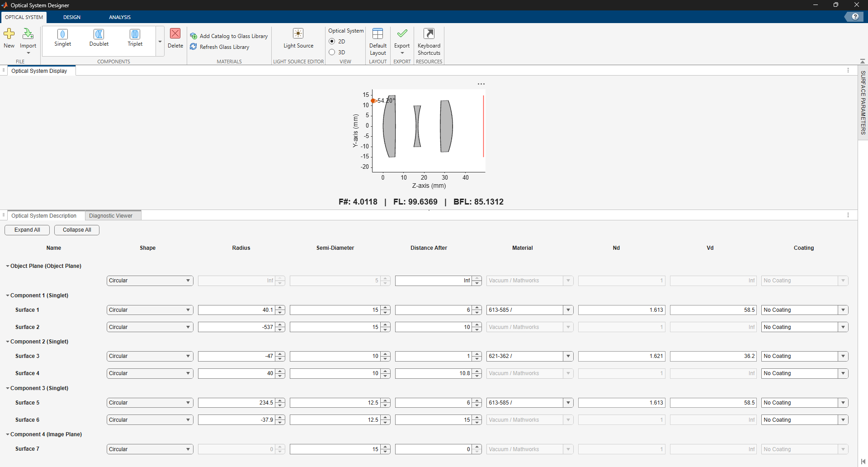Click Add Catalog to Glass Library
Screen dimensions: 868x467
pos(229,36)
